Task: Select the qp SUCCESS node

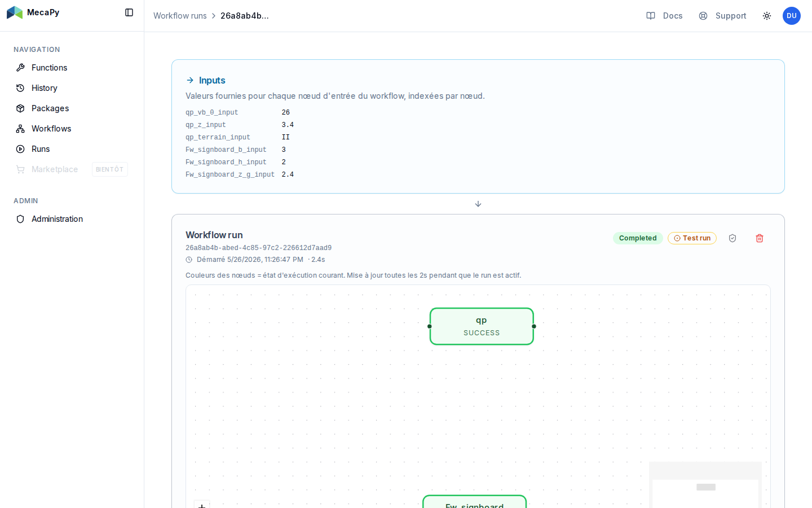Action: (x=482, y=326)
